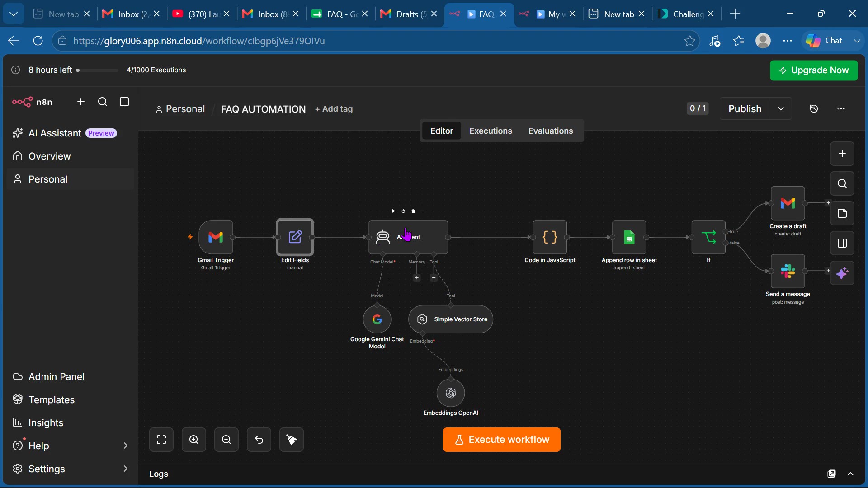The width and height of the screenshot is (868, 488).
Task: Click the undo arrow on the canvas toolbar
Action: [259, 440]
